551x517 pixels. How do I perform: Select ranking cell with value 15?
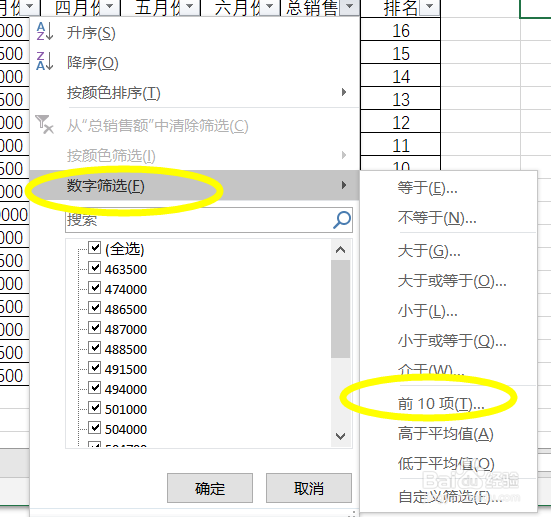point(400,52)
